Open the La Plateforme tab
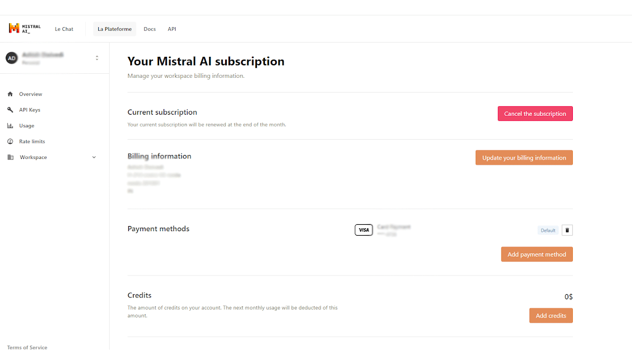The width and height of the screenshot is (632, 364). [114, 29]
